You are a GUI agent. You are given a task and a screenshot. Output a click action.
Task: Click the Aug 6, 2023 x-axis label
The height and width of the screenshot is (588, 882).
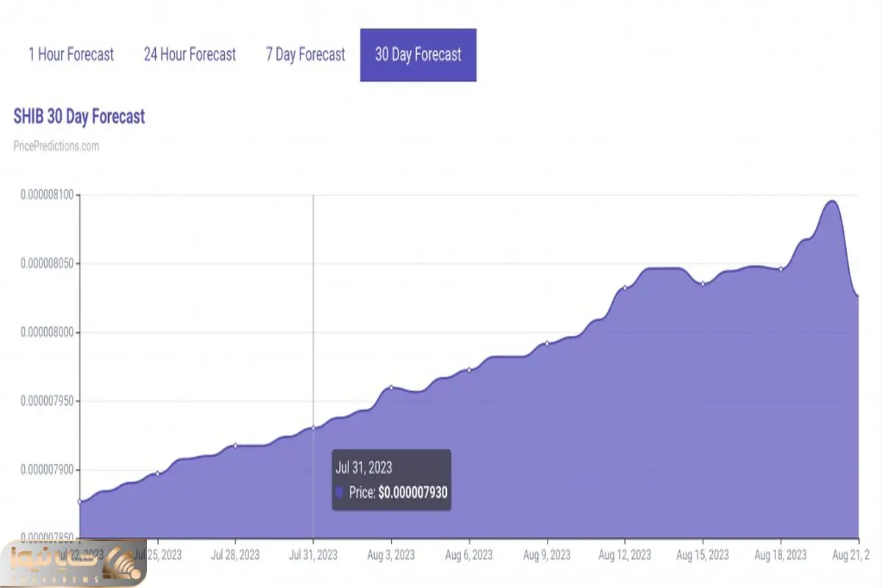[x=469, y=554]
